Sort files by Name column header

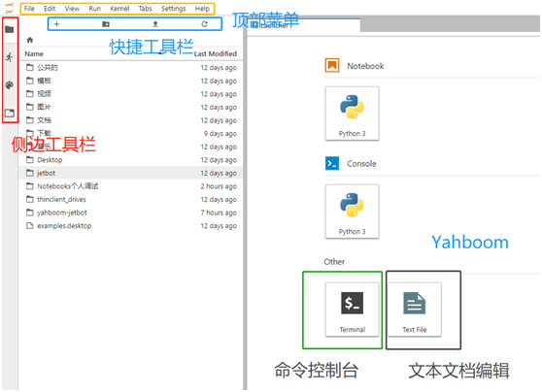point(34,54)
